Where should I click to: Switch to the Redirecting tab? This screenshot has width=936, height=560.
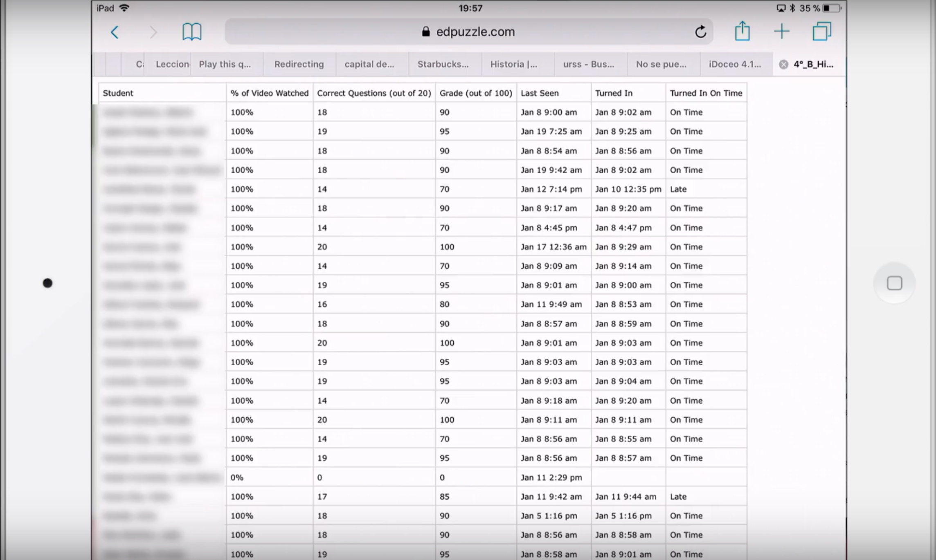pos(299,64)
